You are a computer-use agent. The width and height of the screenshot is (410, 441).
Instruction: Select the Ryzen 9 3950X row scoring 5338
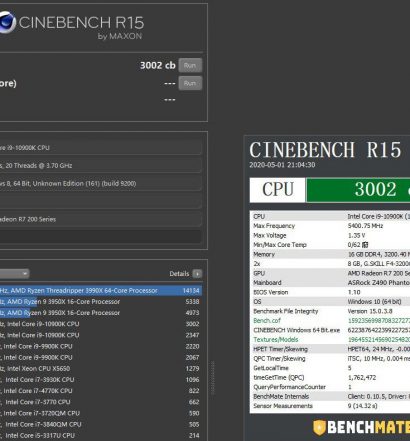(101, 302)
